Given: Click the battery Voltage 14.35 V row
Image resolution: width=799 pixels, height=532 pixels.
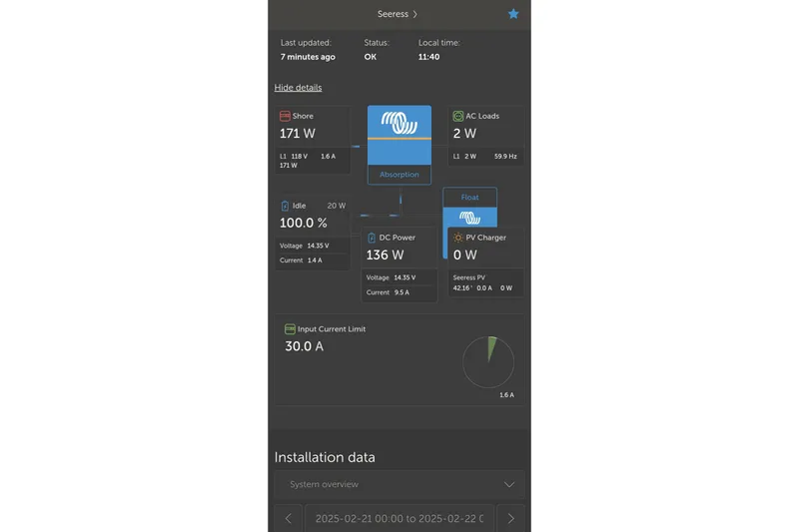Looking at the screenshot, I should pos(313,246).
